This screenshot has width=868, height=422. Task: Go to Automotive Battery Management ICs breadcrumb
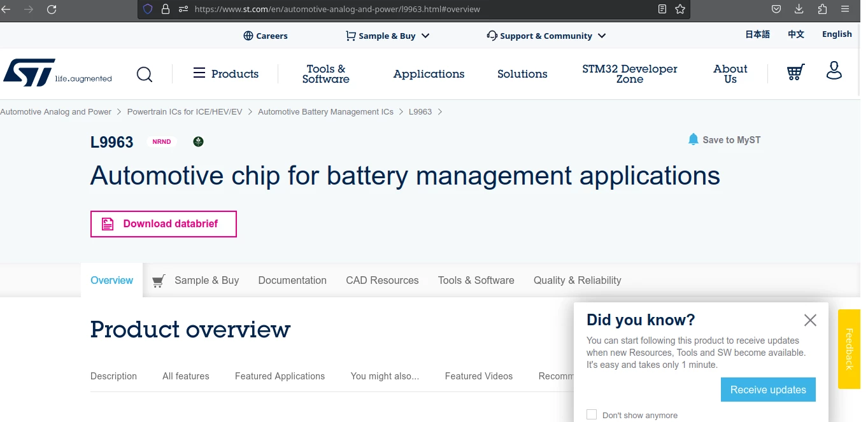pos(325,111)
